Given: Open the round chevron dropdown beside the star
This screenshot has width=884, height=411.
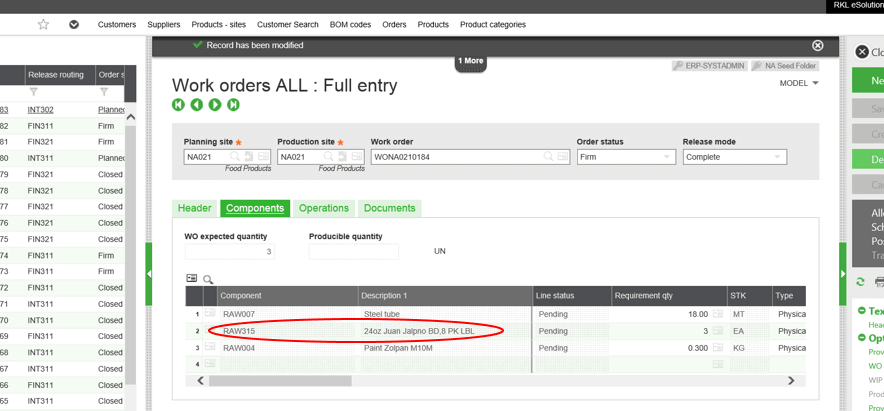Looking at the screenshot, I should pyautogui.click(x=74, y=24).
